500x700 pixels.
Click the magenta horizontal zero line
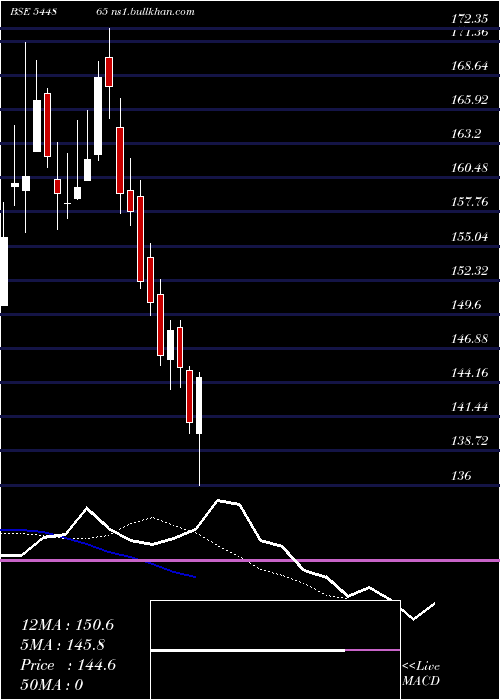click(x=250, y=560)
